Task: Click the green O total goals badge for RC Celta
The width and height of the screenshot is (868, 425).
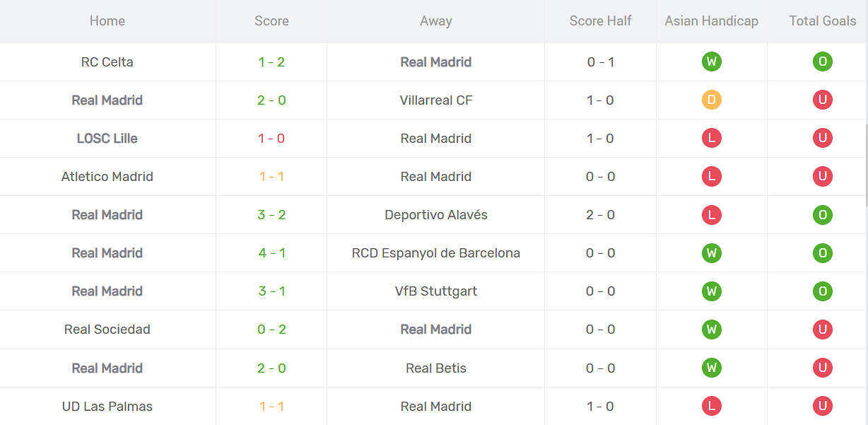Action: pyautogui.click(x=822, y=62)
